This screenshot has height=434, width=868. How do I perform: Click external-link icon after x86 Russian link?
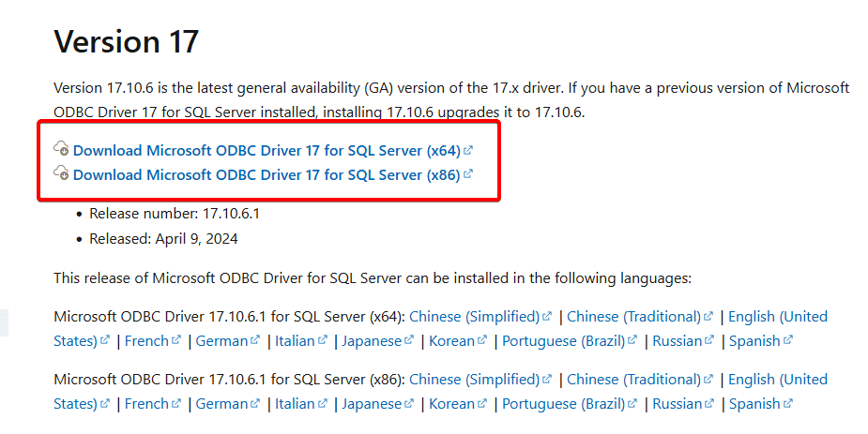point(711,404)
